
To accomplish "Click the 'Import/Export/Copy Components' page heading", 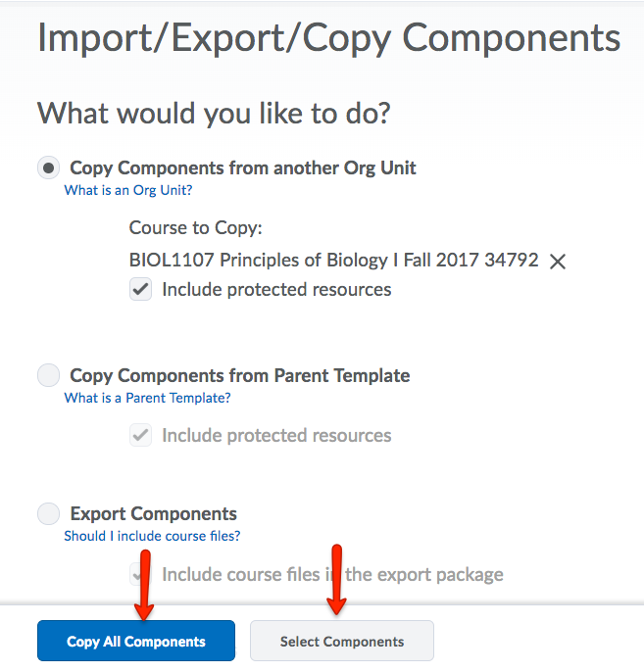I will [328, 38].
